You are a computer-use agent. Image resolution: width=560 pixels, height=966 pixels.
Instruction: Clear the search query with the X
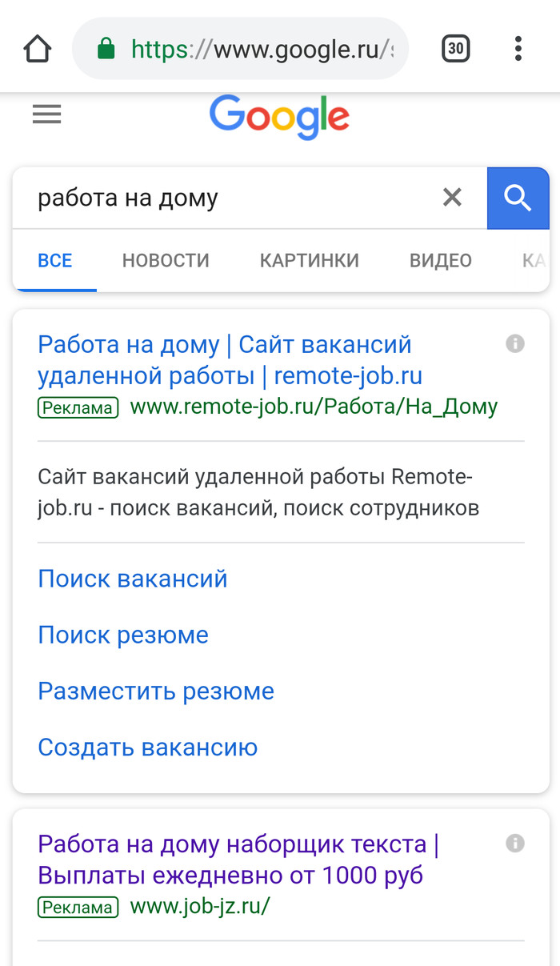(x=452, y=197)
